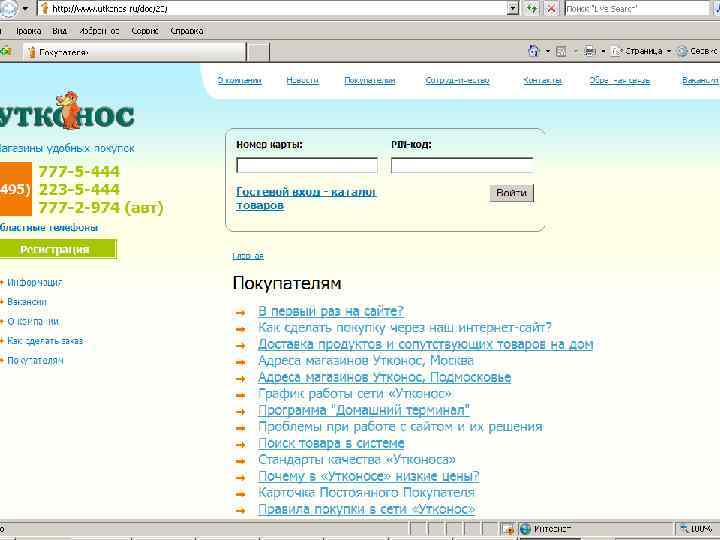Click the RSS feeds toolbar icon

(x=561, y=51)
